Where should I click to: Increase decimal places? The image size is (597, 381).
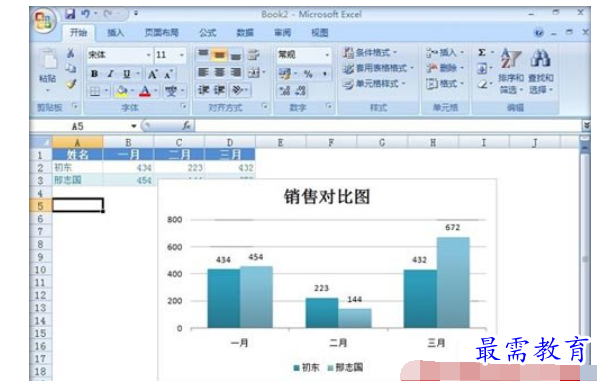(285, 91)
